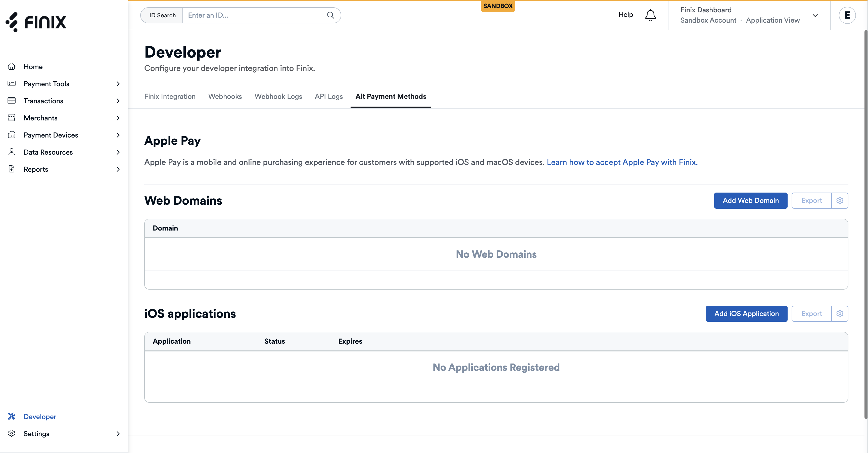Expand the Data Resources menu chevron
This screenshot has width=868, height=453.
[118, 152]
